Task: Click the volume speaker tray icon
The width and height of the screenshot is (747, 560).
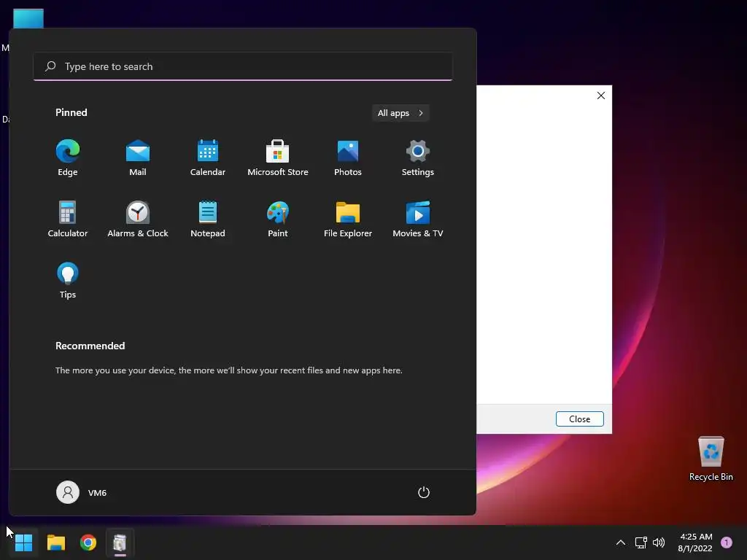Action: click(659, 542)
